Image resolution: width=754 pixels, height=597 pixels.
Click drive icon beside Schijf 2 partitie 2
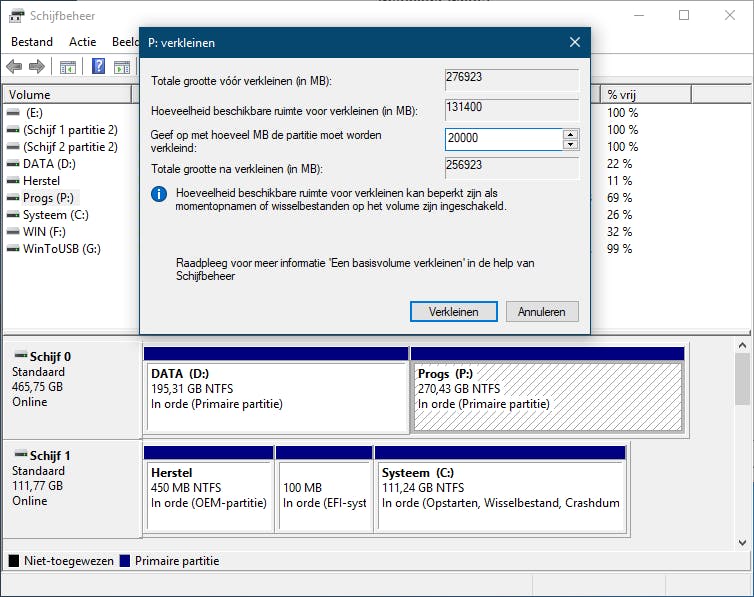point(13,147)
